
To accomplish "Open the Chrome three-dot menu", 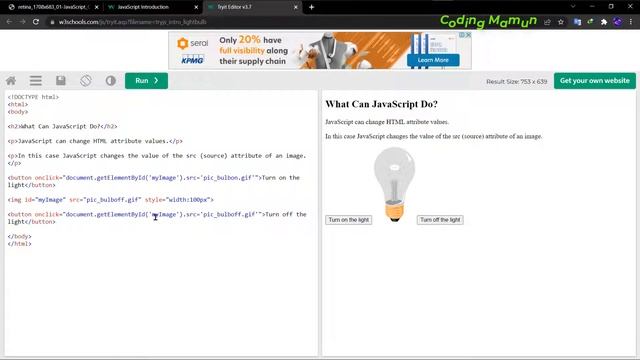I will 631,22.
